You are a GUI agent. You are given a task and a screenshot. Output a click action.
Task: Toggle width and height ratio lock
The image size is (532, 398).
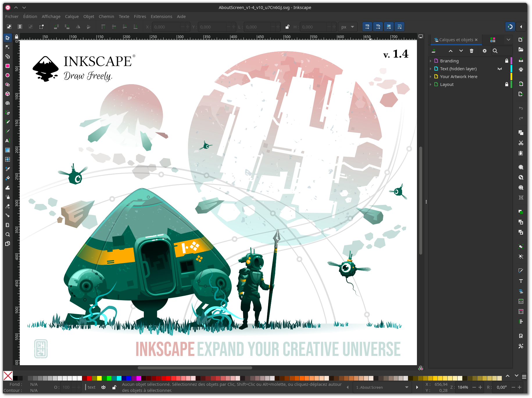287,27
